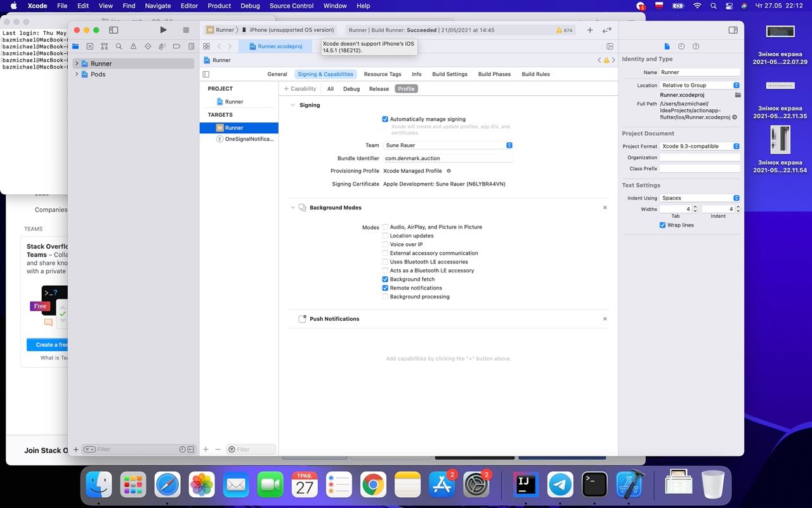
Task: Open the Source Control navigator
Action: click(90, 46)
